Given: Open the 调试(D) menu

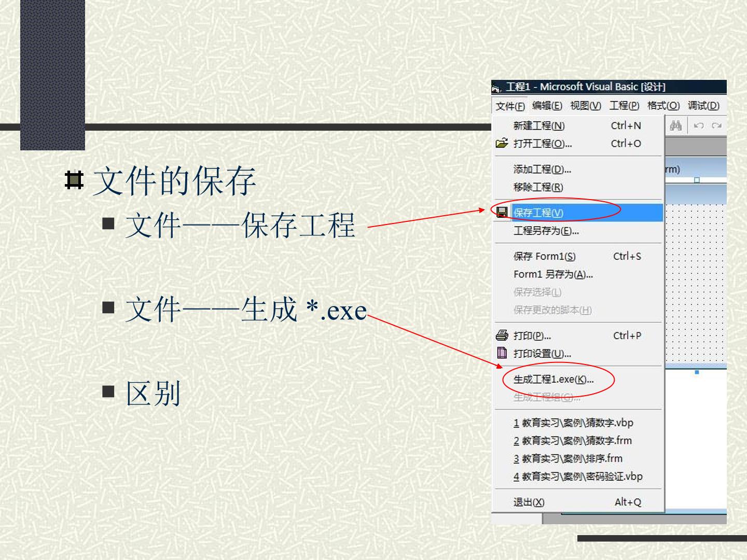Looking at the screenshot, I should click(703, 106).
